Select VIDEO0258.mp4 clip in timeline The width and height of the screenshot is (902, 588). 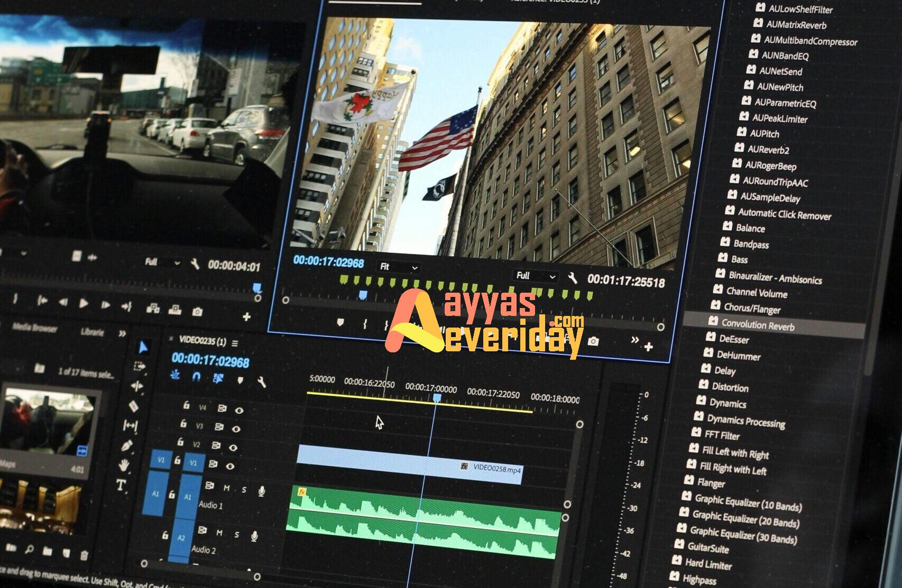[x=410, y=464]
